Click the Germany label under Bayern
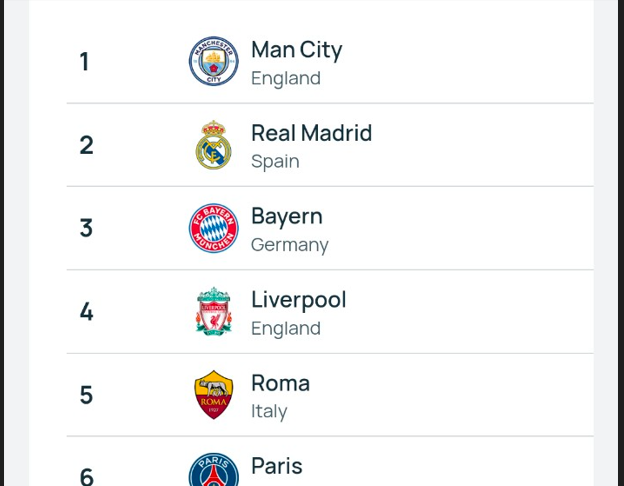Viewport: 624px width, 486px height. click(290, 245)
